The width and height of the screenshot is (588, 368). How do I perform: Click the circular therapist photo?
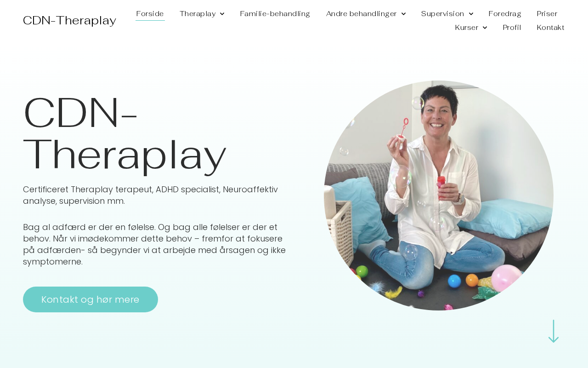(439, 195)
